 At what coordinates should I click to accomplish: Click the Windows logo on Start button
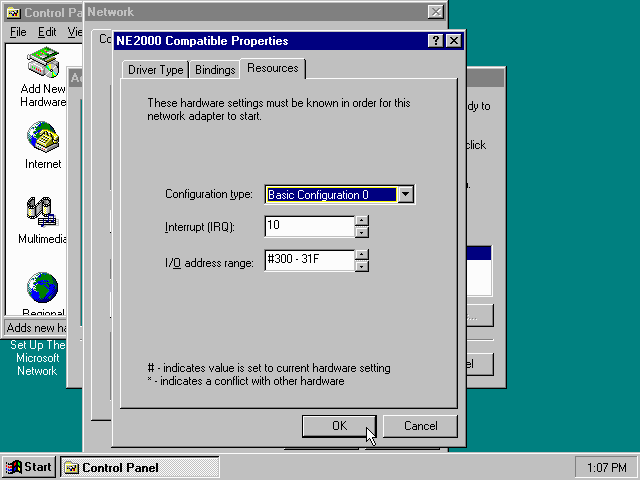point(13,467)
